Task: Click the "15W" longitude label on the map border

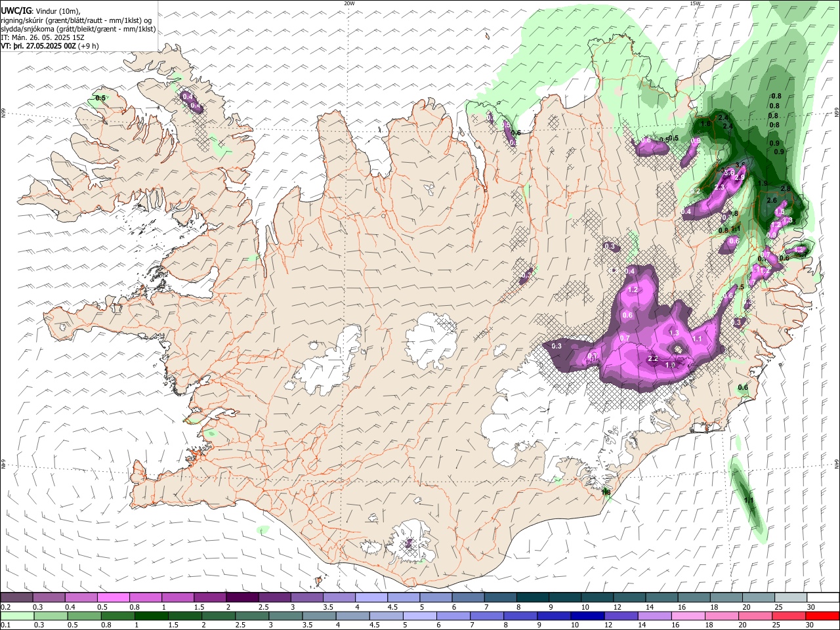Action: click(x=696, y=3)
